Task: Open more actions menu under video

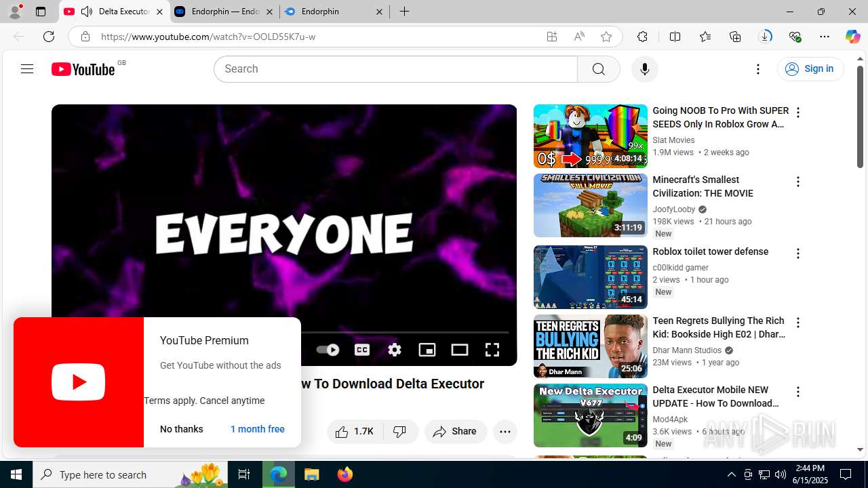Action: [505, 432]
